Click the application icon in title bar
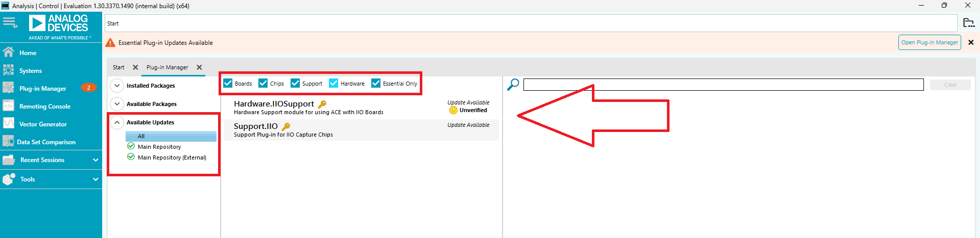Image resolution: width=980 pixels, height=238 pixels. coord(6,6)
